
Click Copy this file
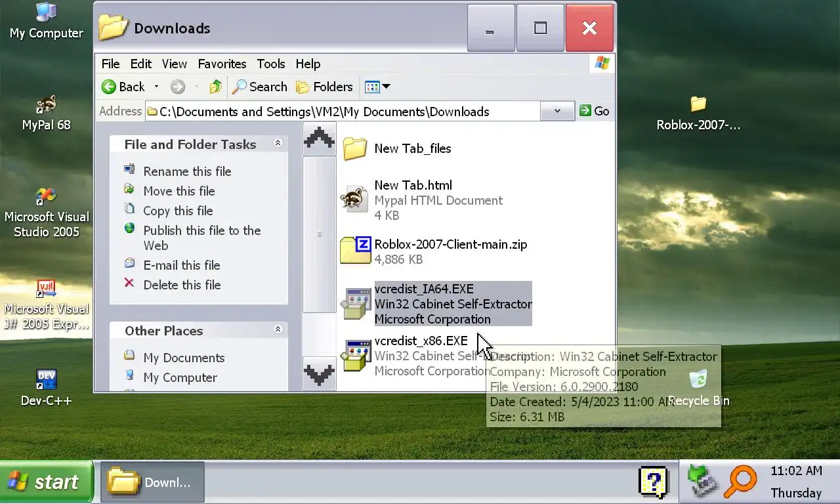click(178, 211)
